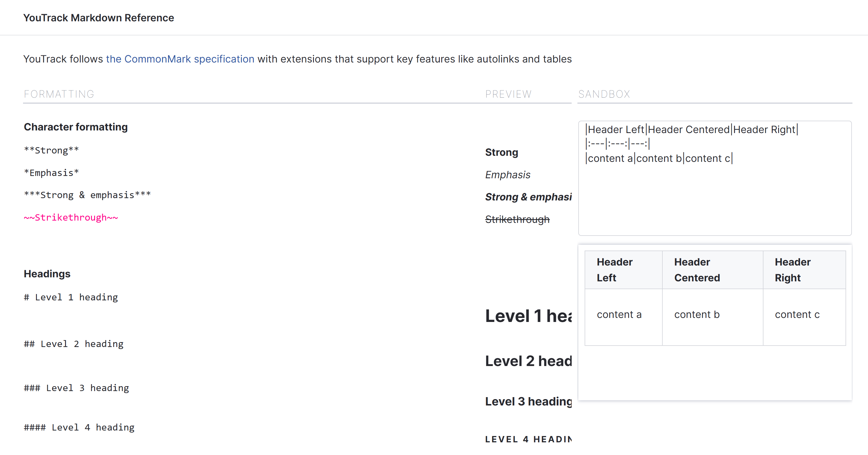
Task: Click the '## Level 2 heading' sample
Action: point(73,344)
